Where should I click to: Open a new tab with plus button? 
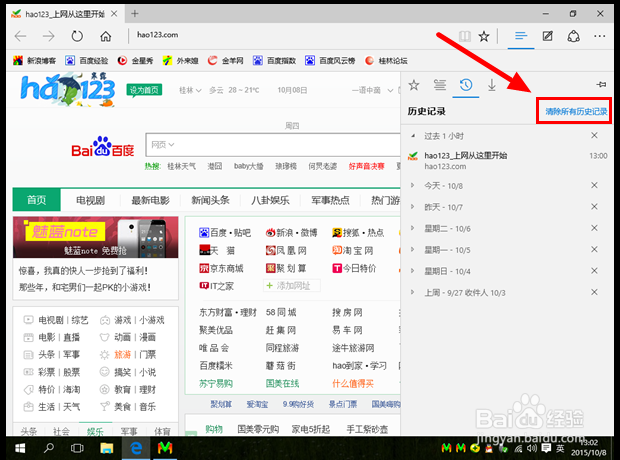coord(135,14)
